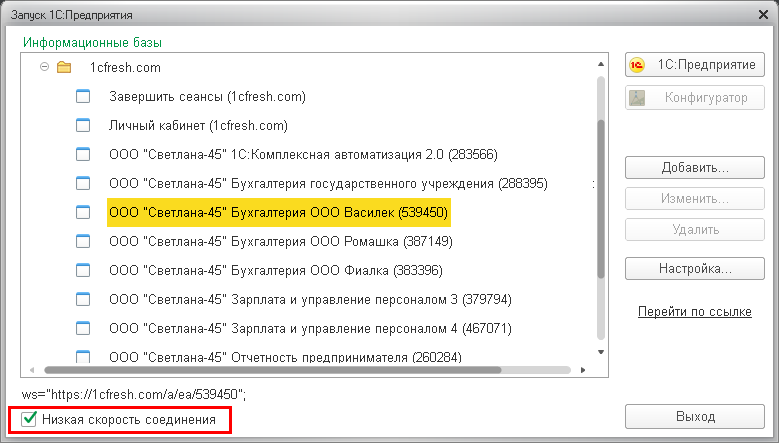
Task: Click the vertical scrollbar down arrow
Action: coord(600,352)
